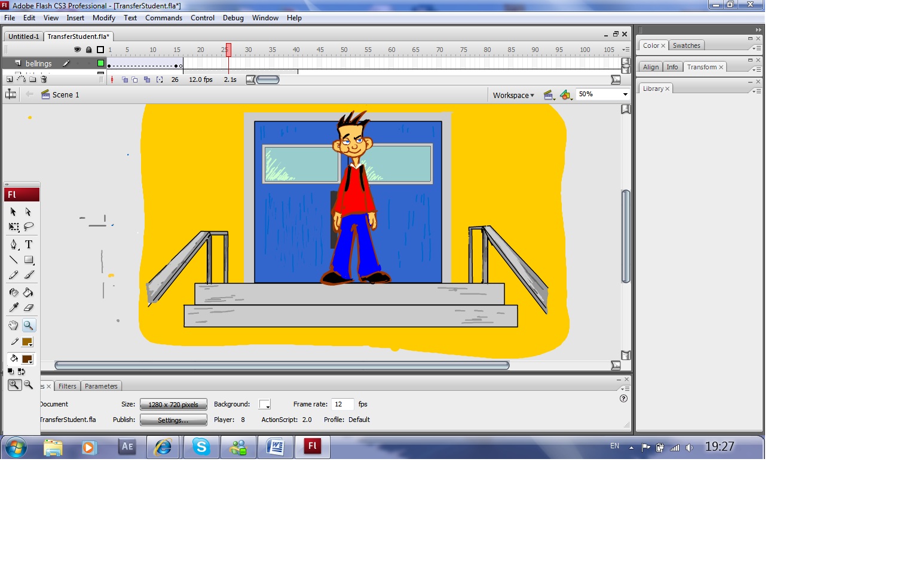The height and width of the screenshot is (578, 924).
Task: Enable Onion Skin in the timeline
Action: point(125,79)
